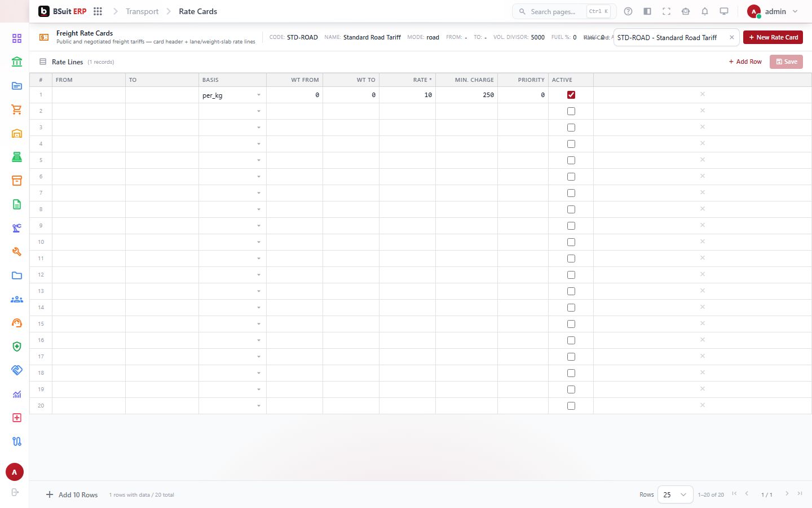
Task: Expand the admin user menu
Action: click(x=773, y=11)
